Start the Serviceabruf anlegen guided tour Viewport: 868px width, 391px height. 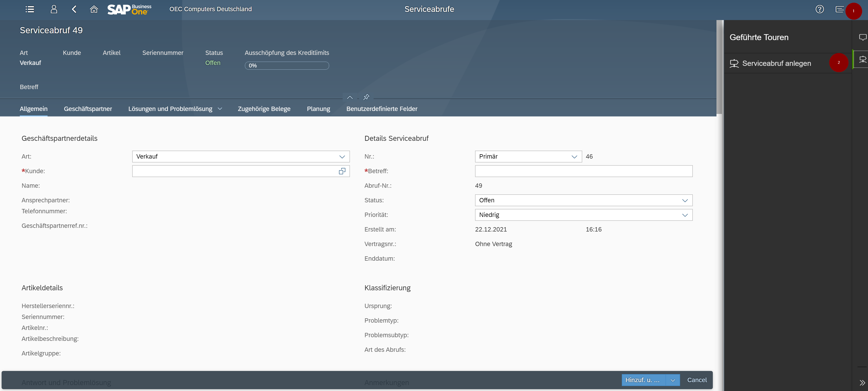pos(776,63)
